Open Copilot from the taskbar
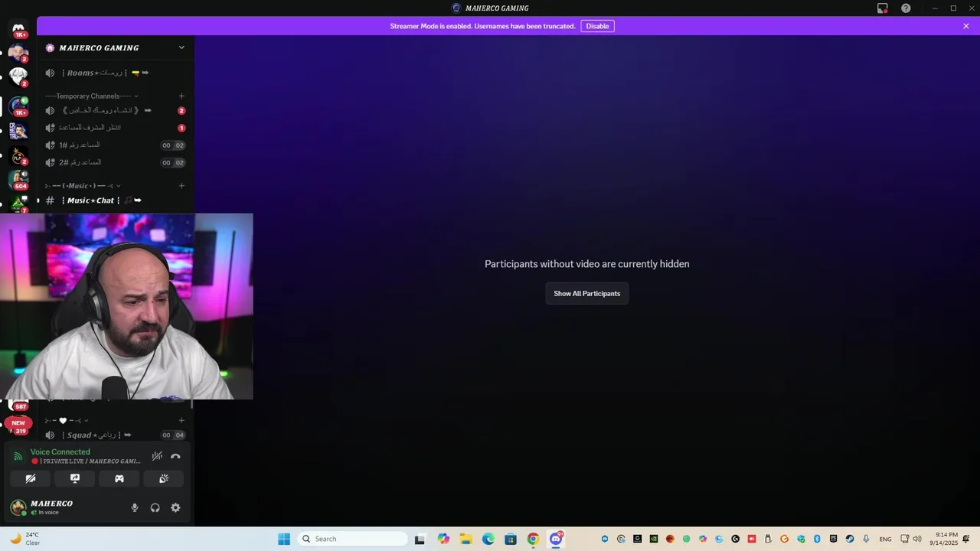The image size is (980, 551). click(x=443, y=539)
